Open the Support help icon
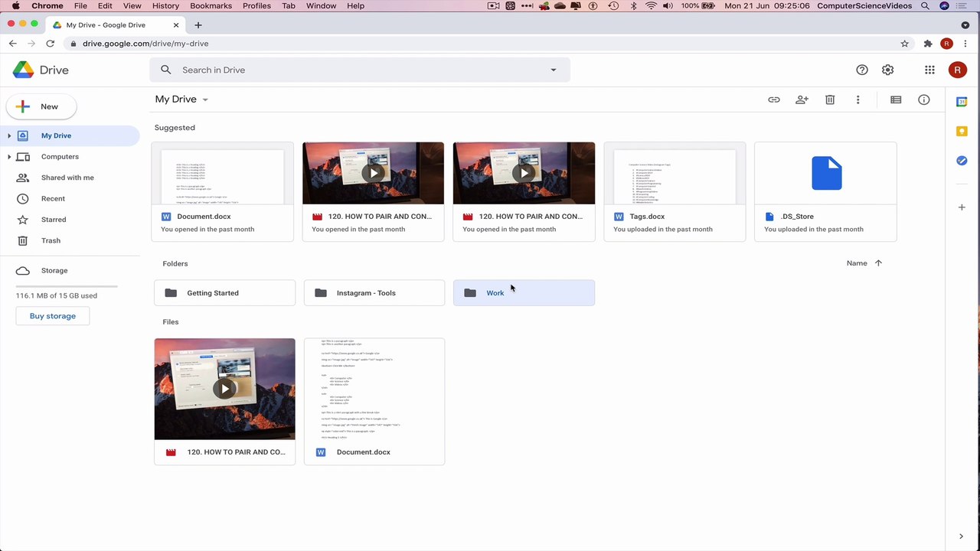980x551 pixels. click(862, 70)
